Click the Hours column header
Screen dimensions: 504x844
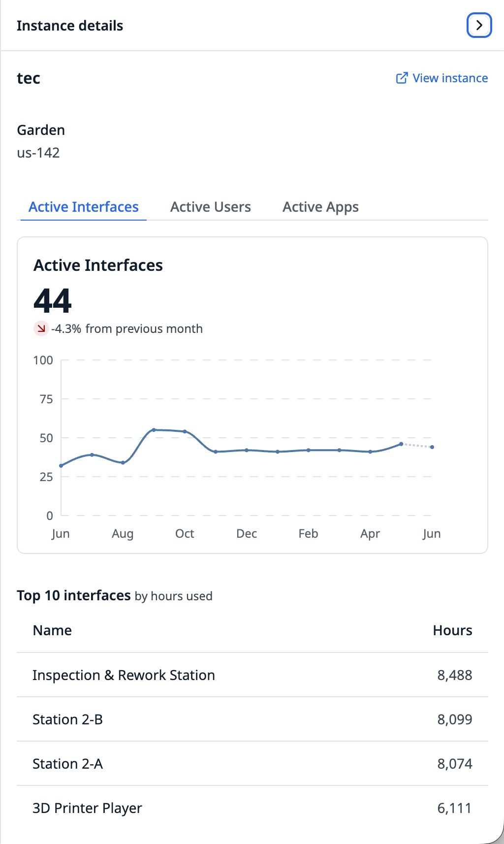click(x=452, y=630)
